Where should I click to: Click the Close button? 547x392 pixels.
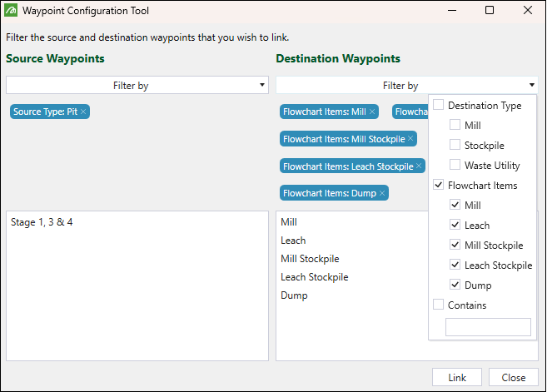pos(514,378)
